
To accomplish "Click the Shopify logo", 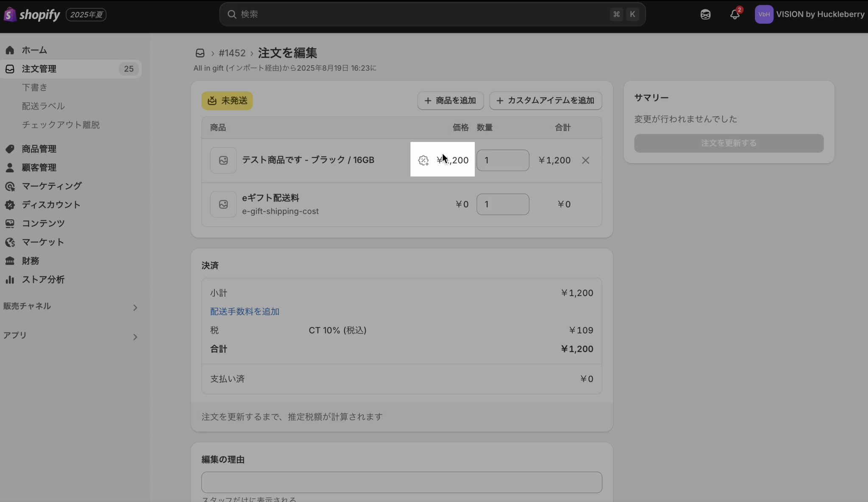I will [x=32, y=14].
